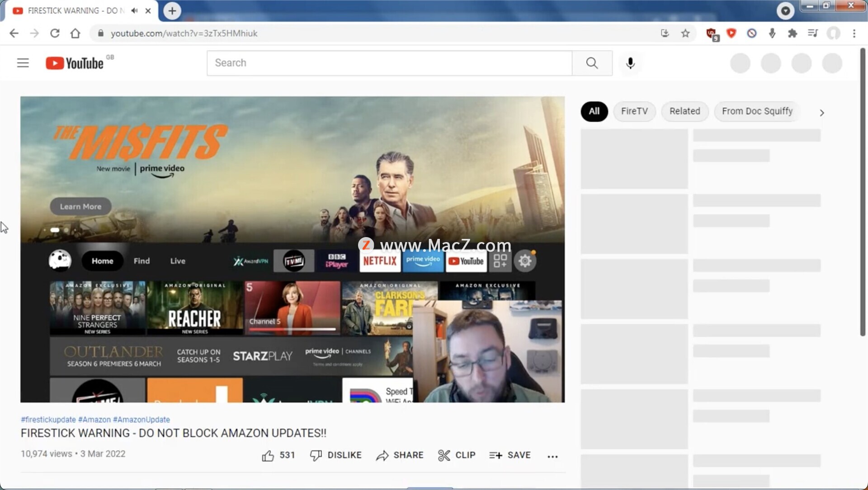Select the All filter chip
Screen dimensions: 868x490
[594, 111]
